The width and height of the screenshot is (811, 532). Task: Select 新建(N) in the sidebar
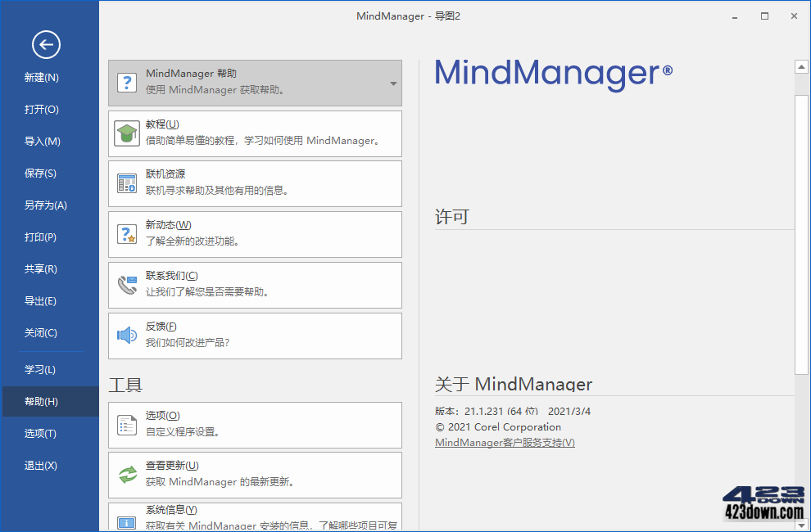pyautogui.click(x=39, y=77)
